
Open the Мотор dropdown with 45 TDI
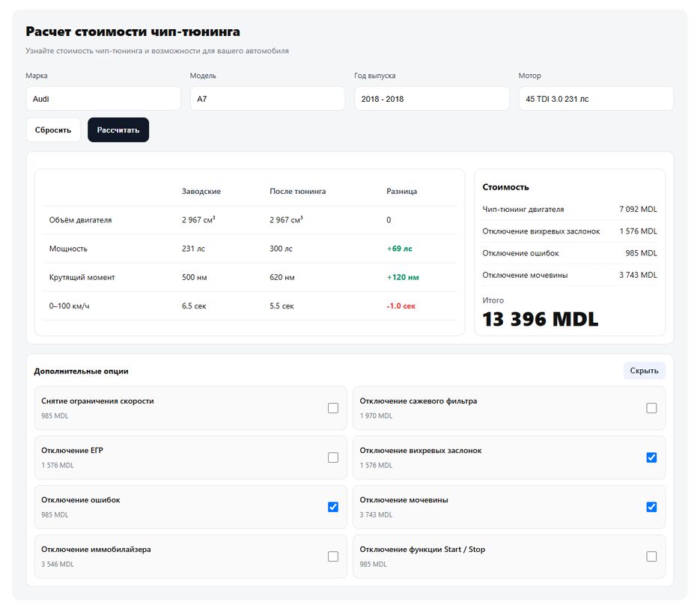tap(596, 99)
